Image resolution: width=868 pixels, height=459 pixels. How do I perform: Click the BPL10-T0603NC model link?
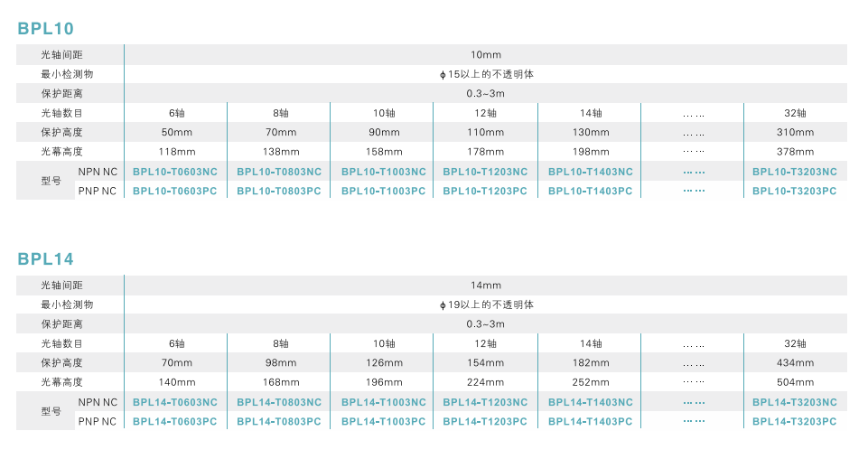[175, 172]
